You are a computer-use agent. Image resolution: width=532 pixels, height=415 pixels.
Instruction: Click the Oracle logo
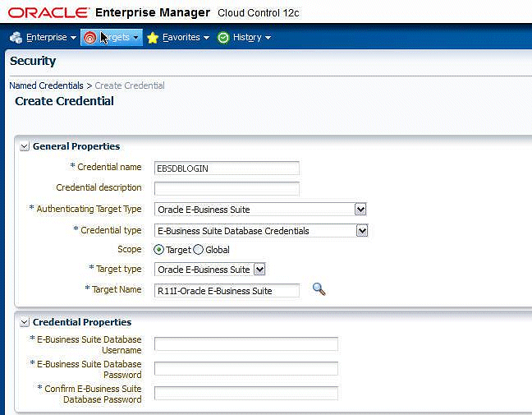pos(48,13)
